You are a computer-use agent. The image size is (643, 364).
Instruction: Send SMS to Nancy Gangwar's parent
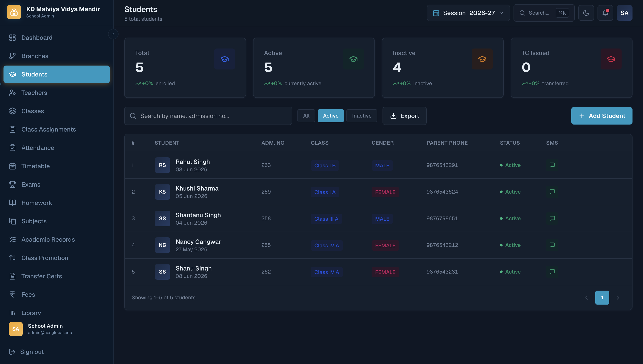click(552, 245)
